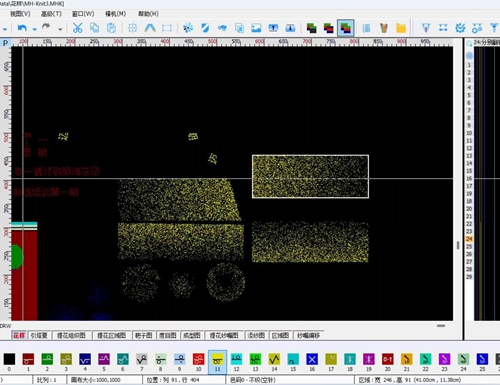Open the leftmost toolbar dropdown arrow
500x385 pixels.
(x=5, y=29)
